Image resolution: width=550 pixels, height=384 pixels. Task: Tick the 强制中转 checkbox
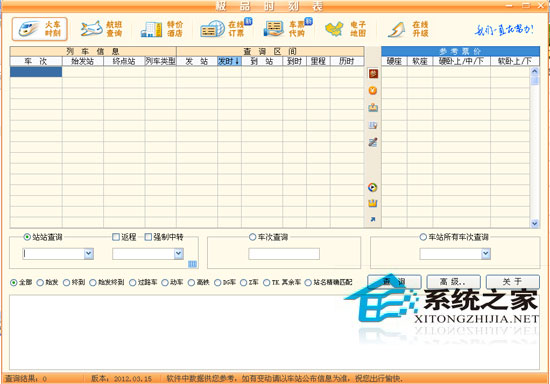coord(148,237)
